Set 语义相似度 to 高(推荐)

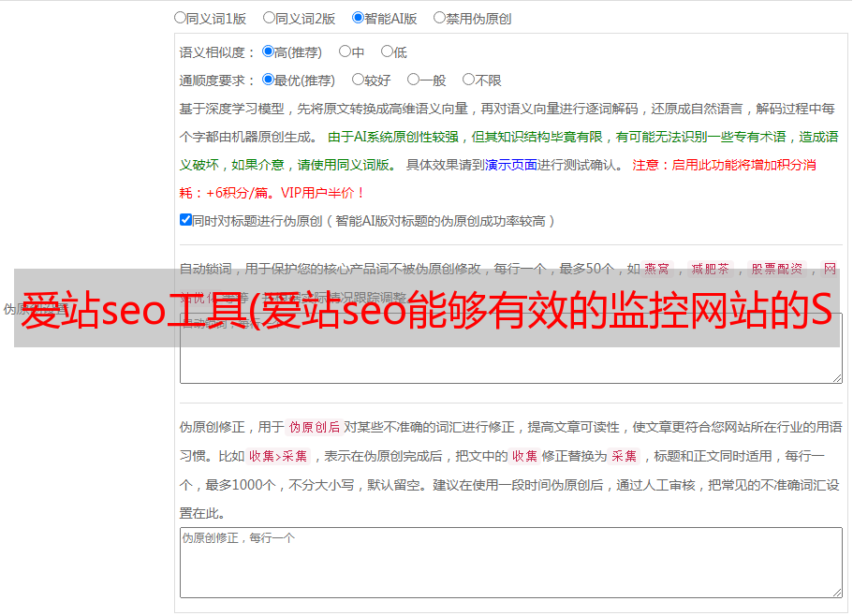(268, 51)
